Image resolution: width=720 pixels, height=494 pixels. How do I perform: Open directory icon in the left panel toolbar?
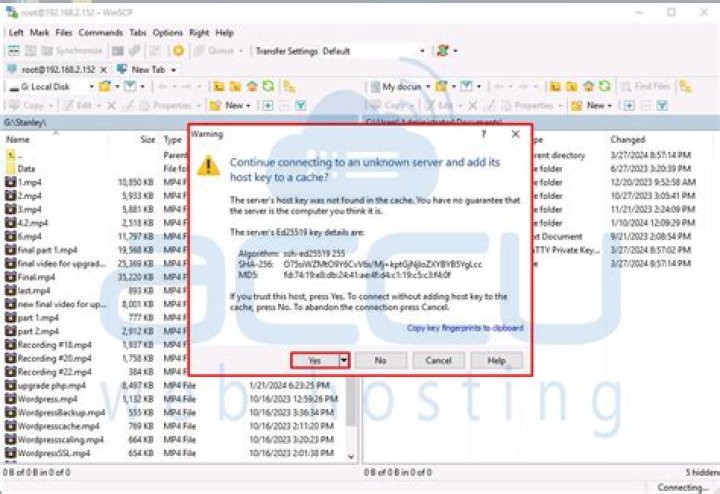pos(105,86)
